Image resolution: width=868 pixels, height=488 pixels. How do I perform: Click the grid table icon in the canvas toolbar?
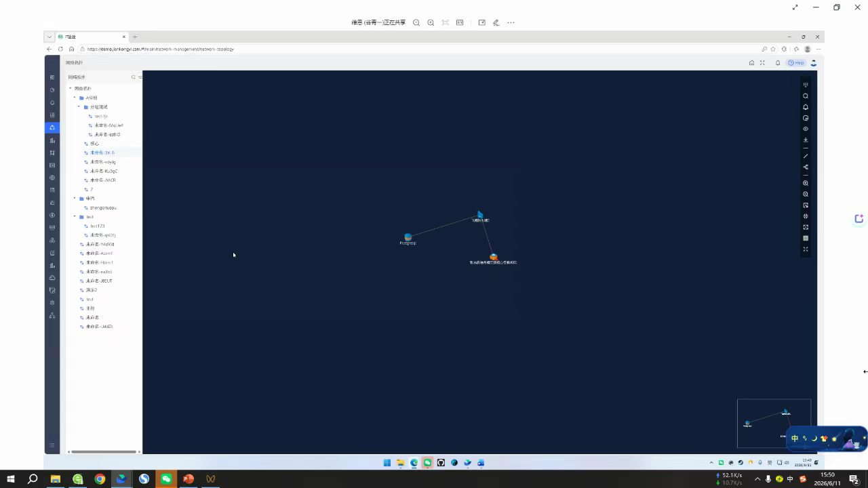click(x=806, y=239)
